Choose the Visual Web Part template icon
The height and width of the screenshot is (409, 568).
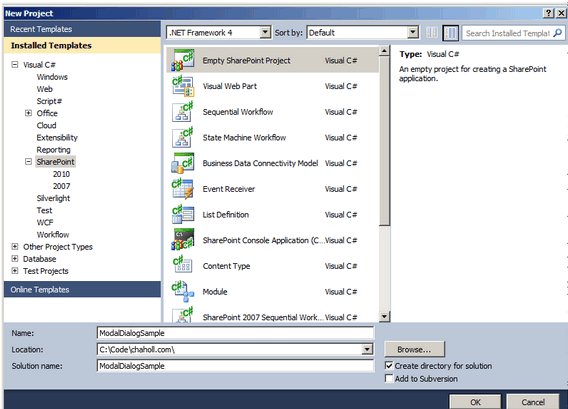[183, 86]
